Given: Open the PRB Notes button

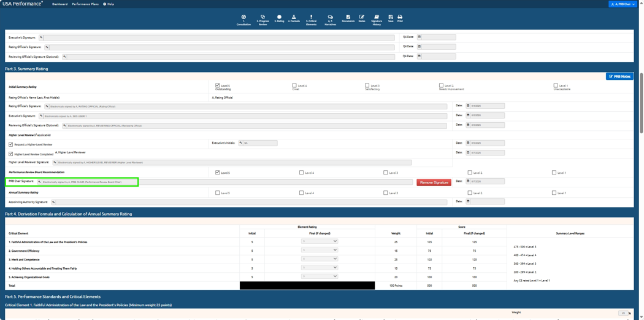Looking at the screenshot, I should (619, 77).
